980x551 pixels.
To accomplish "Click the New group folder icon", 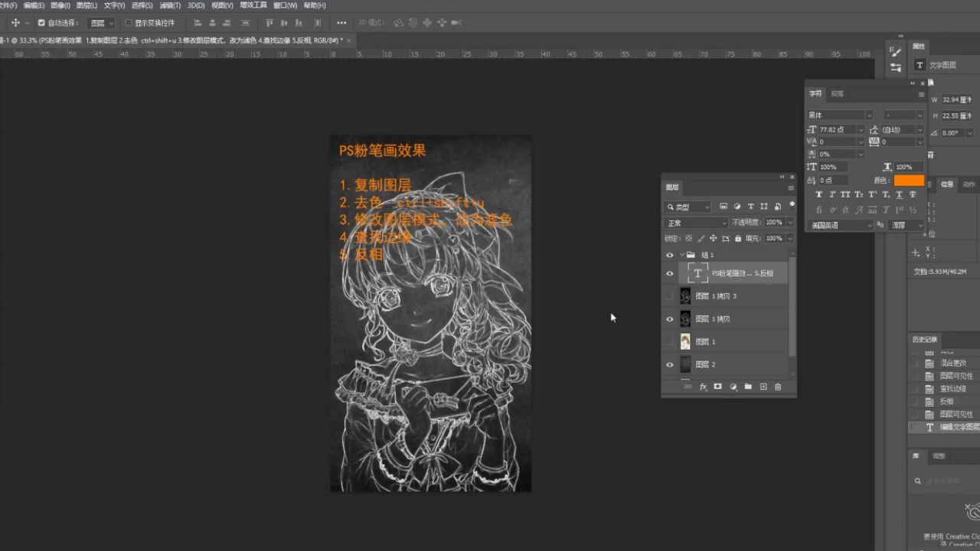I will pos(748,386).
